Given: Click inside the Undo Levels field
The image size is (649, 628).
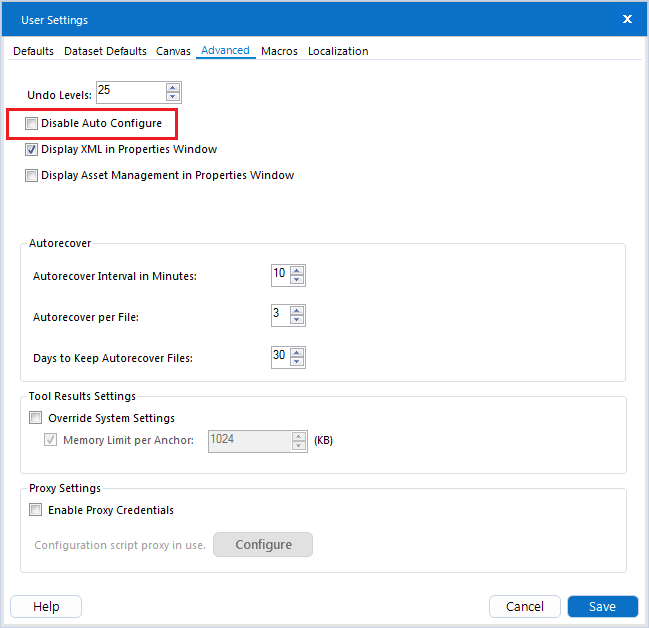Looking at the screenshot, I should coord(130,92).
